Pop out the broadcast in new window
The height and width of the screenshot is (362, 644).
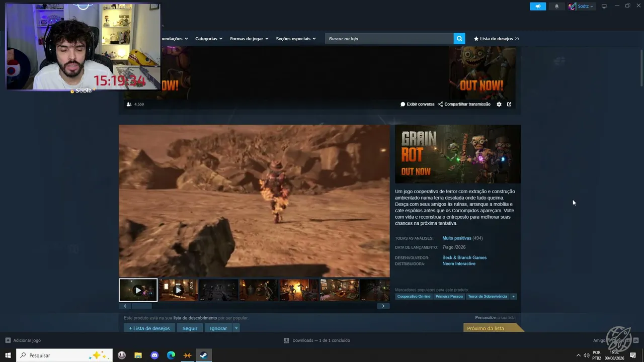click(x=509, y=104)
